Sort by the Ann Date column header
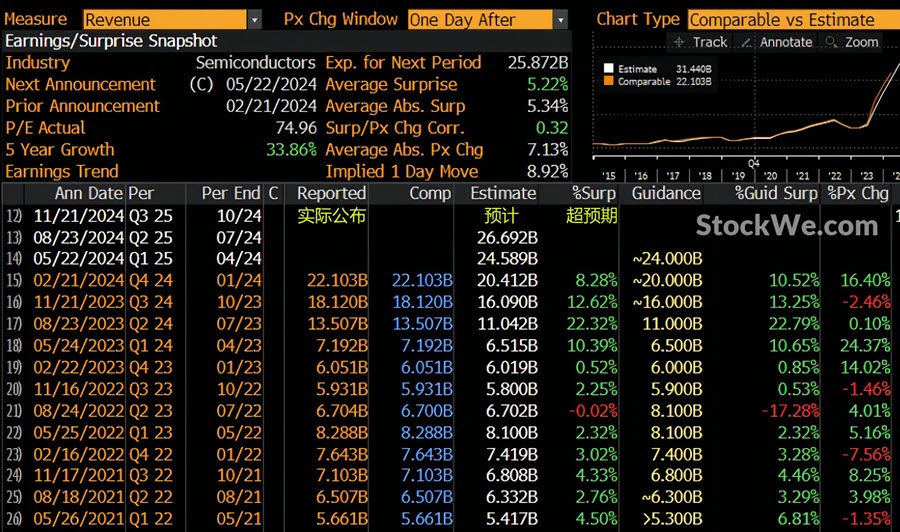Screen dimensions: 900x532 click(89, 193)
